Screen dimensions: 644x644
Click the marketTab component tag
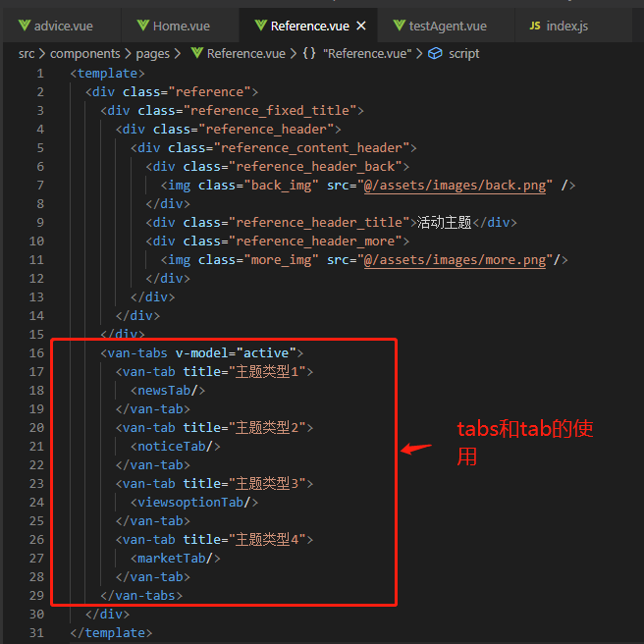(176, 559)
